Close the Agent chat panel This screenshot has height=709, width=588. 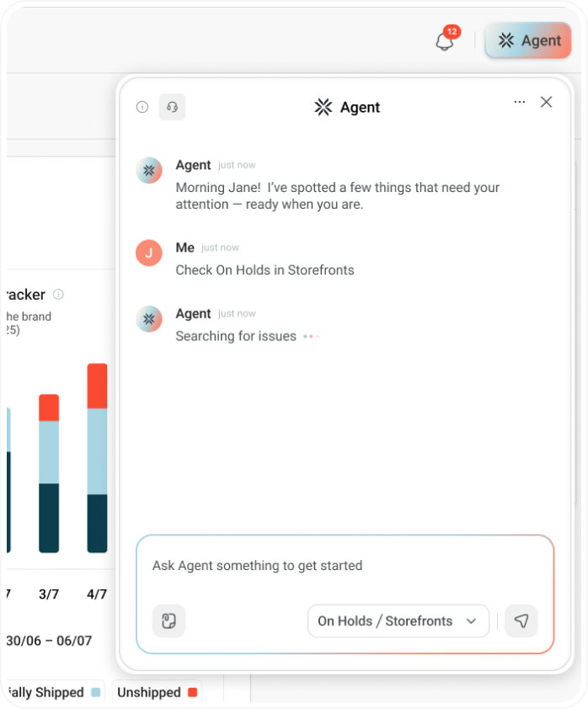click(546, 102)
